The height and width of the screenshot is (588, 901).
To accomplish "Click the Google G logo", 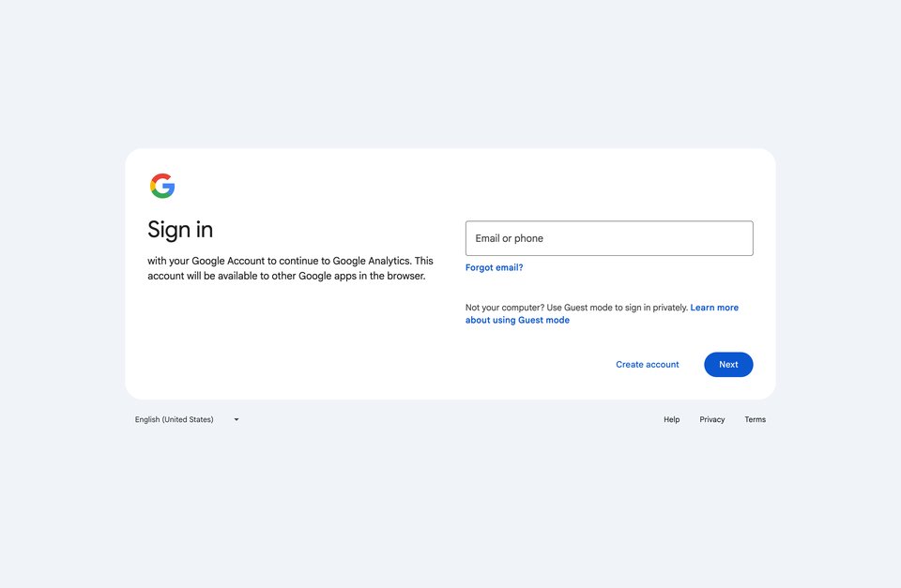I will [162, 186].
